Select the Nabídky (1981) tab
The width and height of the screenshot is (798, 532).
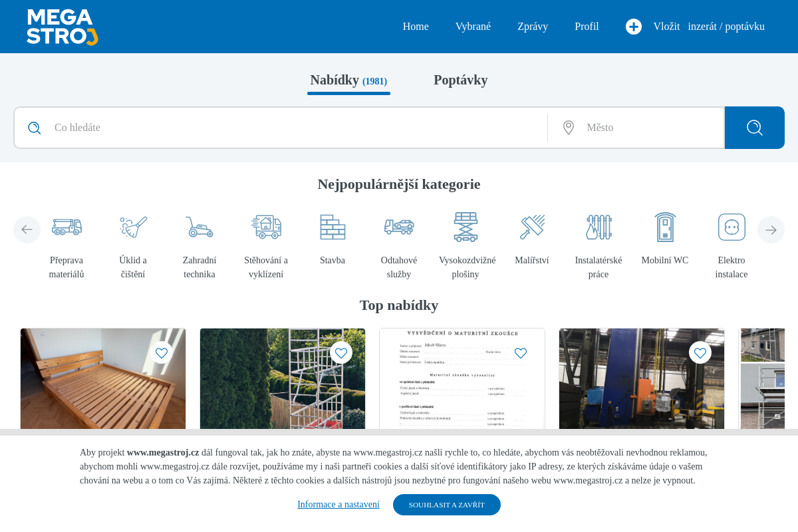point(348,80)
